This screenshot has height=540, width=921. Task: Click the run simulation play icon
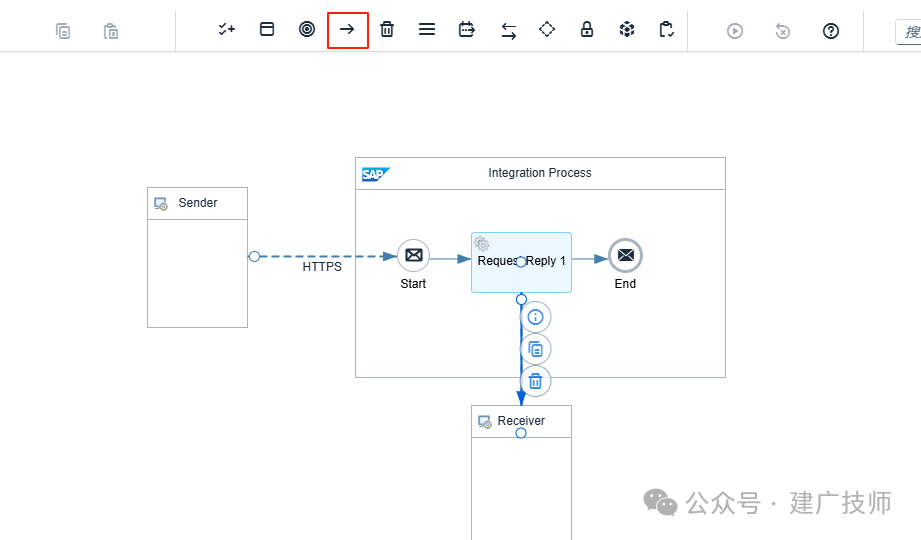pyautogui.click(x=735, y=31)
